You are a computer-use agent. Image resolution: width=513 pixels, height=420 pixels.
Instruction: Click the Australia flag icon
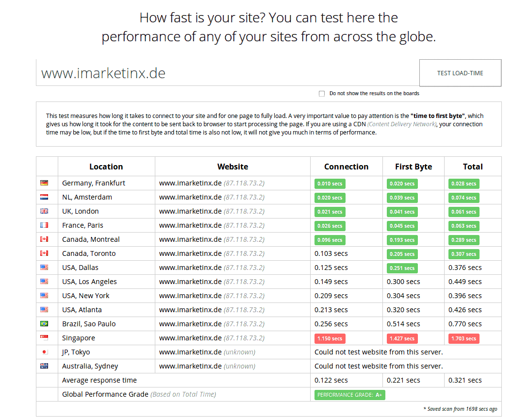pyautogui.click(x=44, y=366)
